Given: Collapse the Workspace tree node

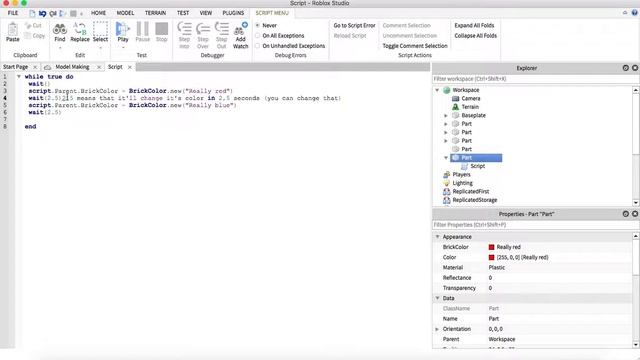Looking at the screenshot, I should (437, 90).
